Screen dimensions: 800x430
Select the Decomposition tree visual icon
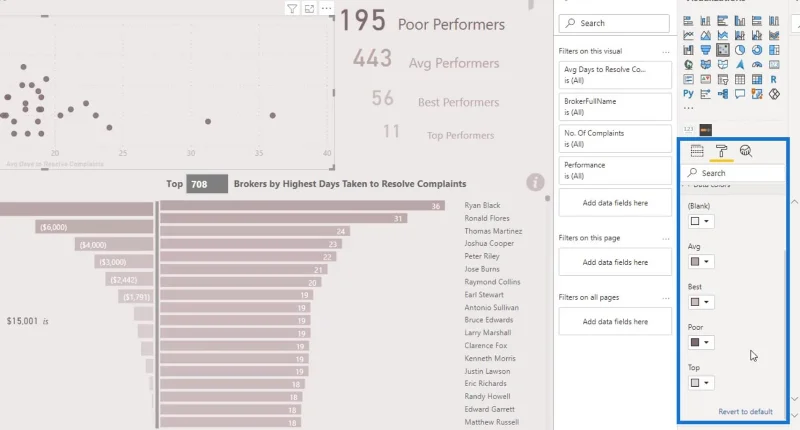722,94
